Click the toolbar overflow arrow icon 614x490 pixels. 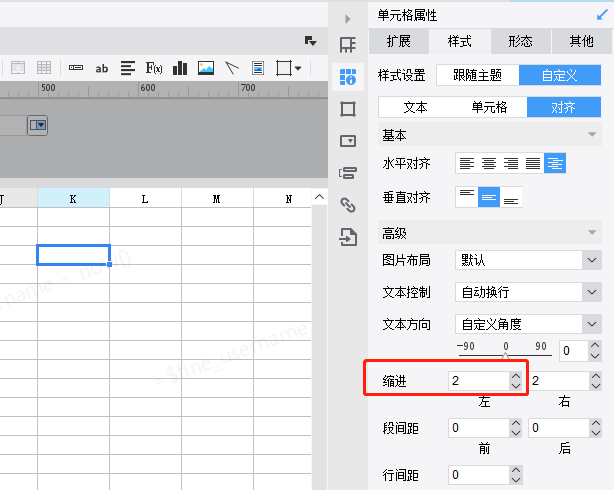(311, 41)
